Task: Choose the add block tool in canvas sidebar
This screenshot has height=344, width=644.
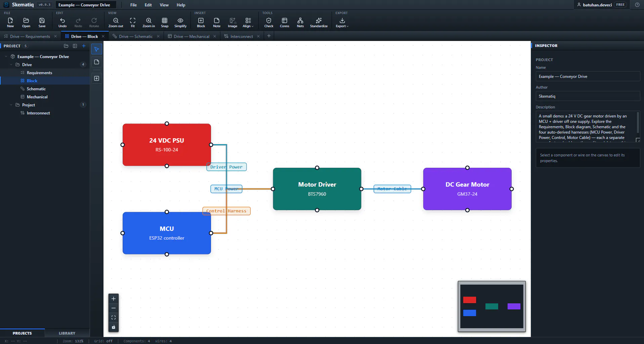Action: coord(97,78)
